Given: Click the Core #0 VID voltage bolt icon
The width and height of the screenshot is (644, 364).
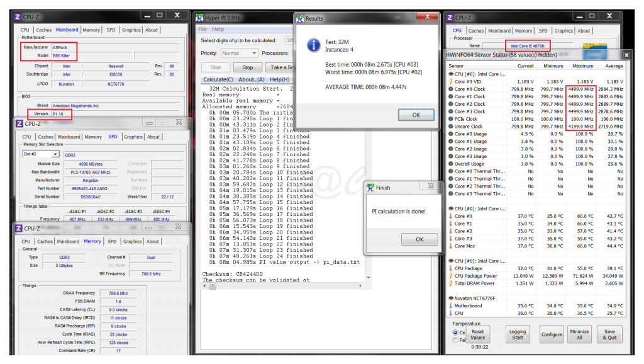Looking at the screenshot, I should point(451,81).
